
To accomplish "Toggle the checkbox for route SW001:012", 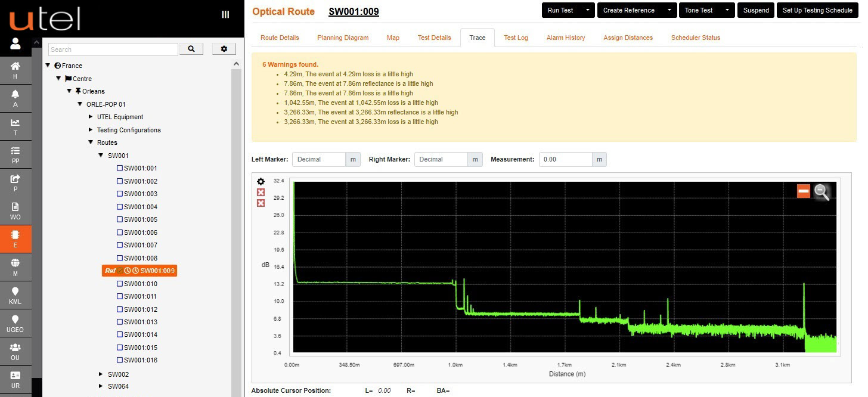I will pos(120,309).
